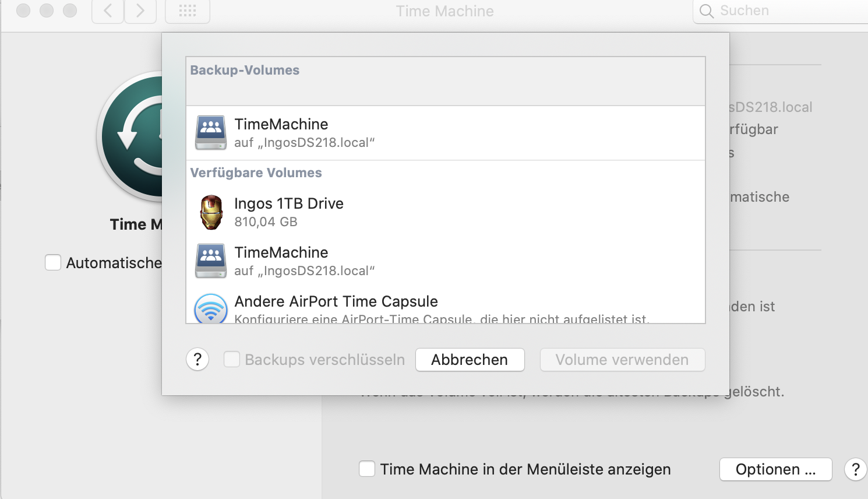Viewport: 868px width, 499px height.
Task: Select the Iron Man drive icon
Action: (x=211, y=212)
